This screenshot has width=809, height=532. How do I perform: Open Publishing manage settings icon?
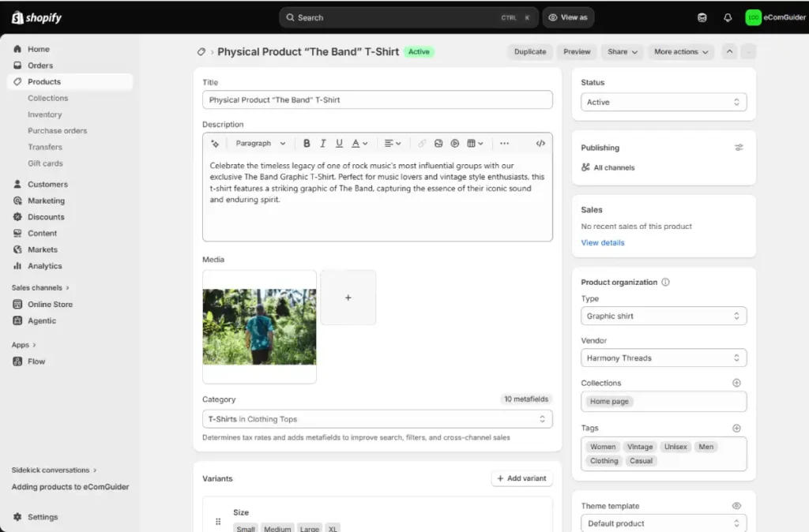click(x=739, y=148)
